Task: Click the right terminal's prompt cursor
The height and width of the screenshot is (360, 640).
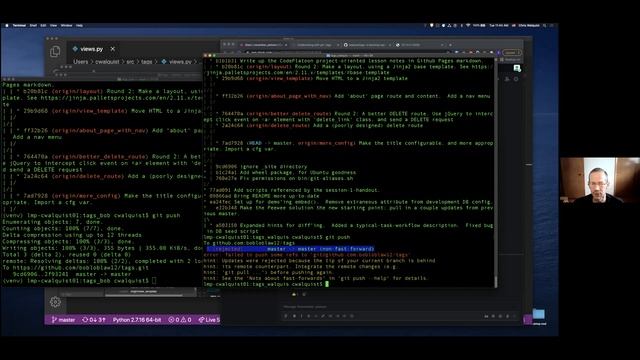Action: pyautogui.click(x=327, y=284)
